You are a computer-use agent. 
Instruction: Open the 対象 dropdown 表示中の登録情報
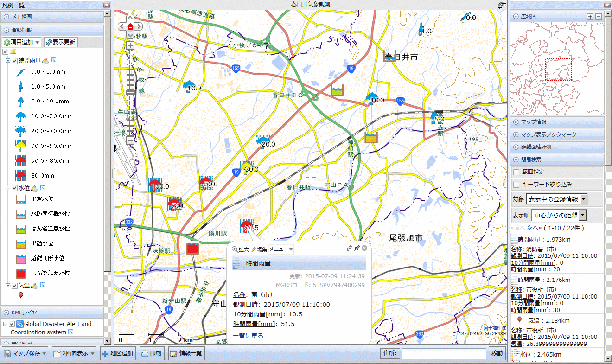tap(557, 199)
